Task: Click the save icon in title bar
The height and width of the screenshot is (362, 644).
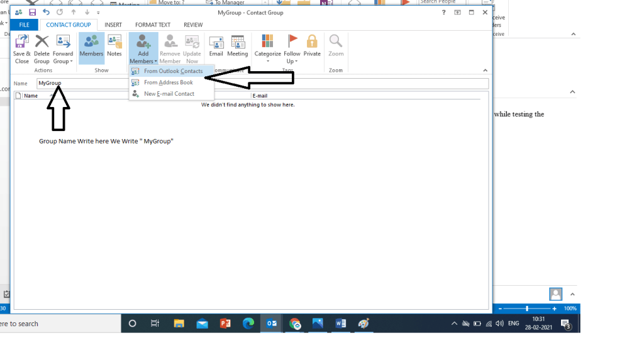Action: [32, 12]
